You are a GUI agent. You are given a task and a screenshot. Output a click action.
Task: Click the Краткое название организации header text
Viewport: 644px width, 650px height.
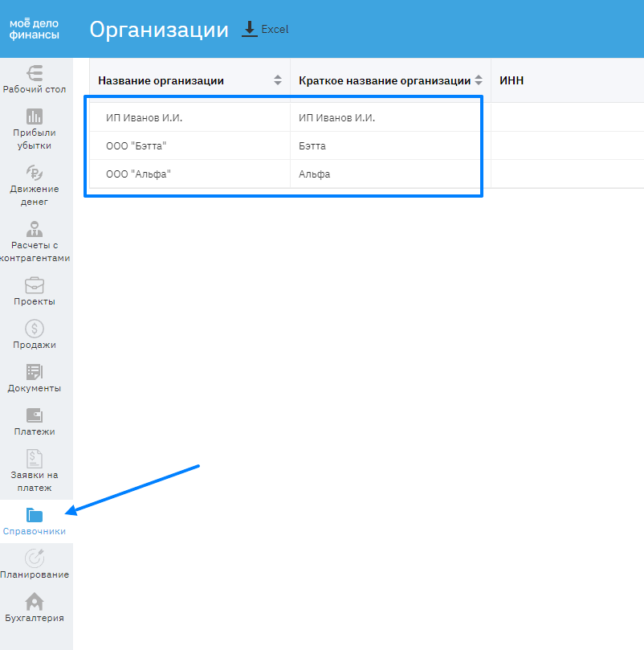tap(385, 80)
